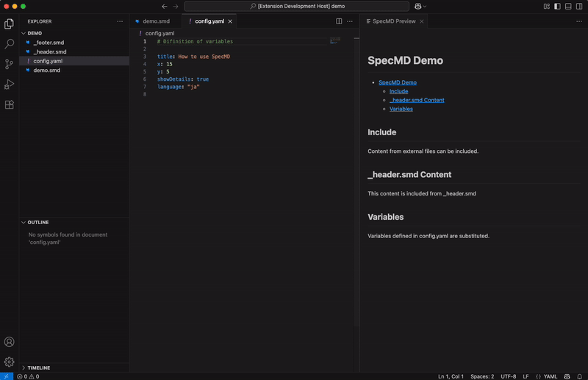The image size is (588, 380).
Task: Click the showDetails: true line
Action: click(x=182, y=79)
